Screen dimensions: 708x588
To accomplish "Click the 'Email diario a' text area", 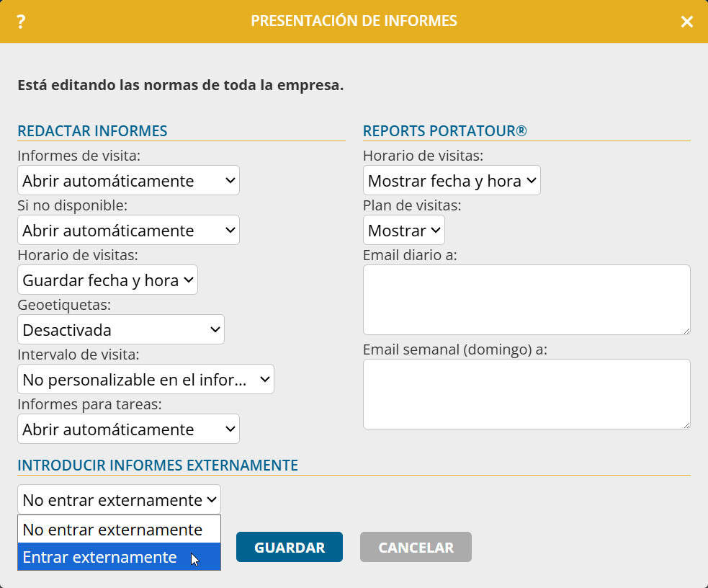I will (526, 299).
